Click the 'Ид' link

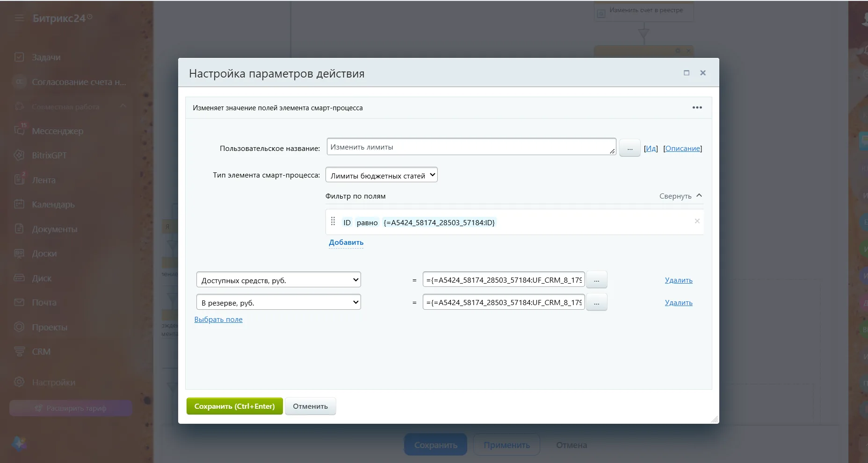pyautogui.click(x=651, y=149)
